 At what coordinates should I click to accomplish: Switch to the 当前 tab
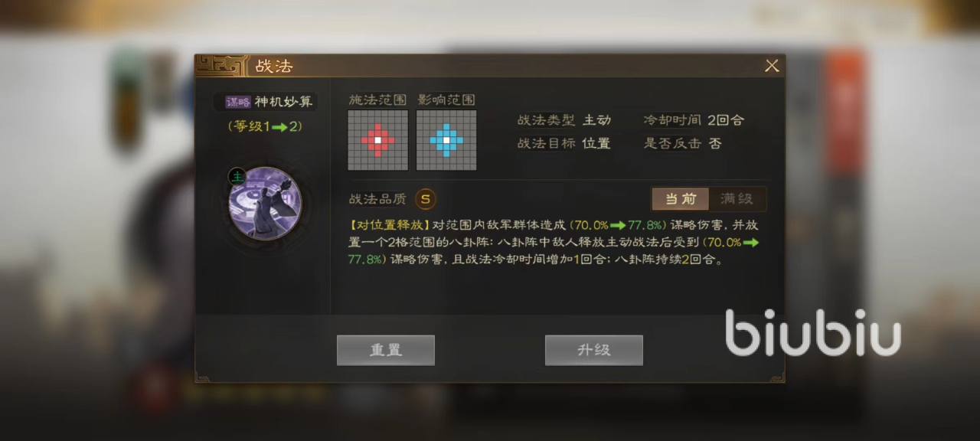(x=680, y=199)
